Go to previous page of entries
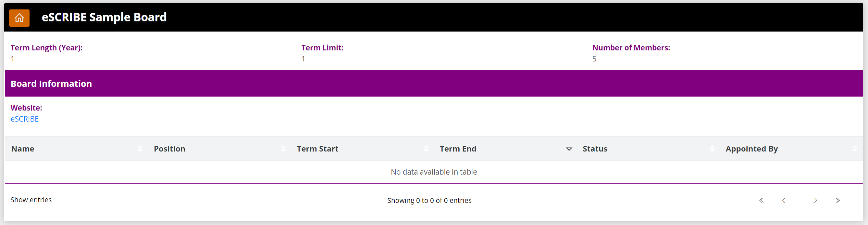868x225 pixels. [x=784, y=200]
